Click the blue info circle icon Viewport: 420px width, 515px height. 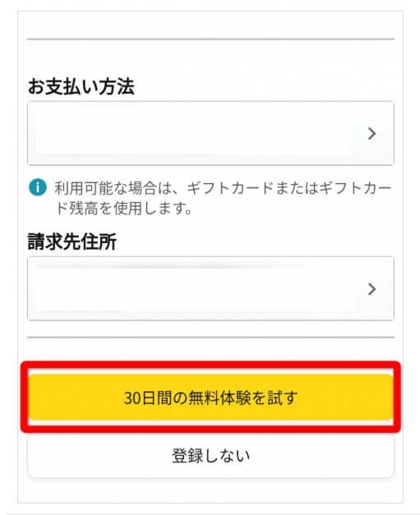(38, 187)
